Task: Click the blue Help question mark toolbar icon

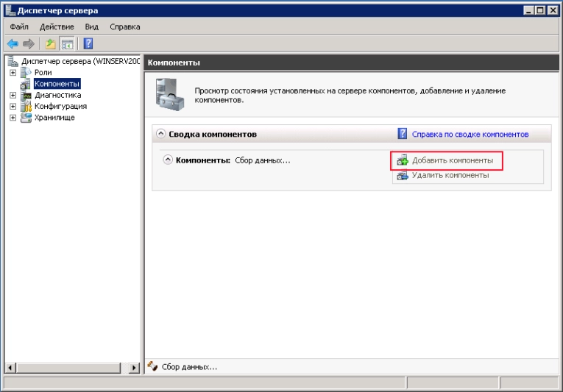Action: click(88, 44)
